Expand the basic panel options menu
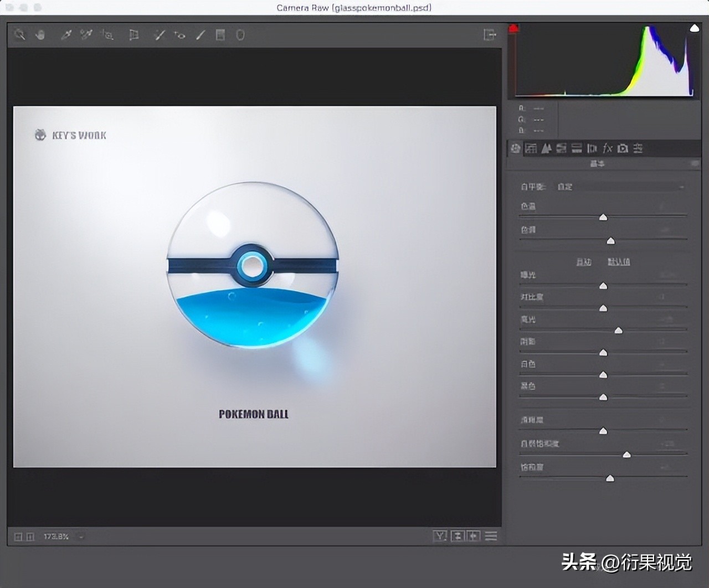 pyautogui.click(x=694, y=164)
